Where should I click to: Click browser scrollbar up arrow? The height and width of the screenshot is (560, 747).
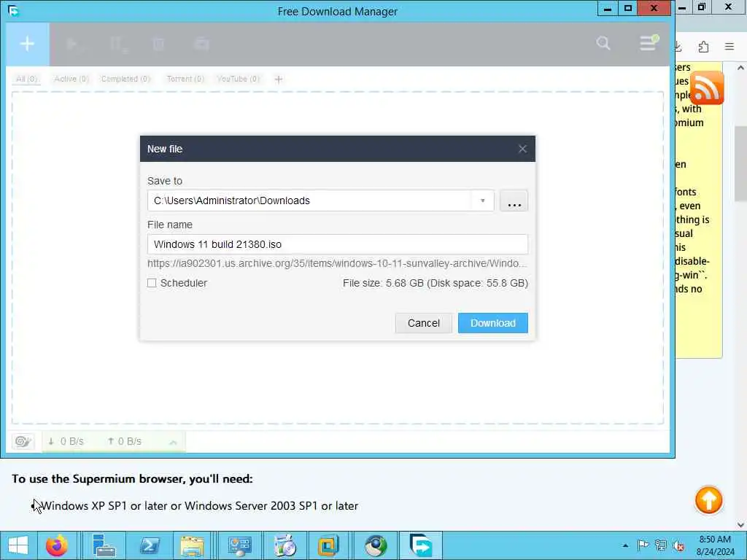point(740,68)
